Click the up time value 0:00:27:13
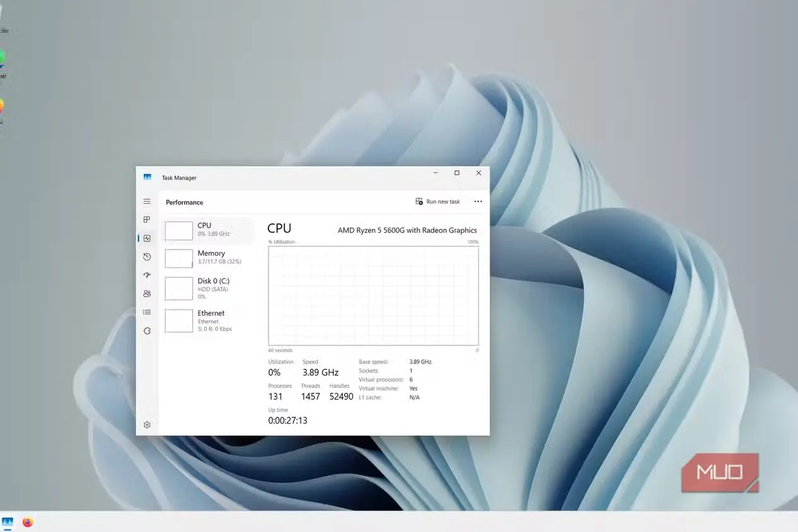Viewport: 798px width, 532px height. click(288, 420)
